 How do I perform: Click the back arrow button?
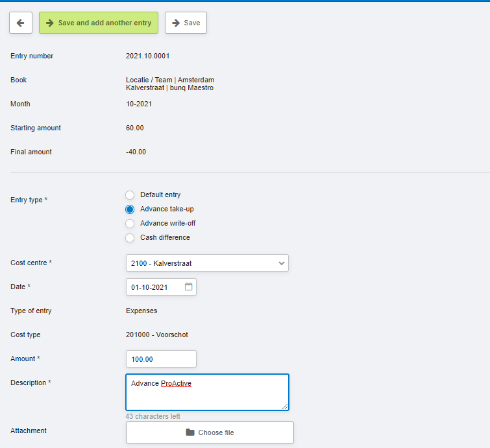point(20,23)
